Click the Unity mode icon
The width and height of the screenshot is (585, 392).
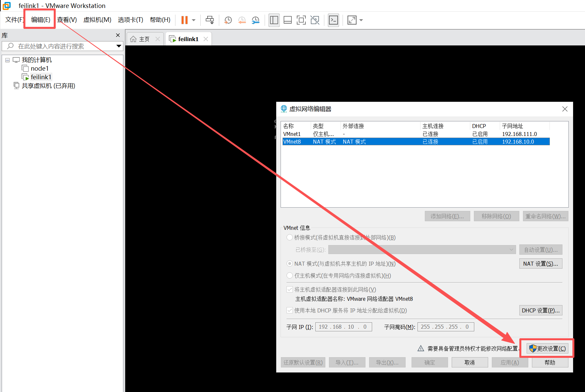click(x=315, y=20)
